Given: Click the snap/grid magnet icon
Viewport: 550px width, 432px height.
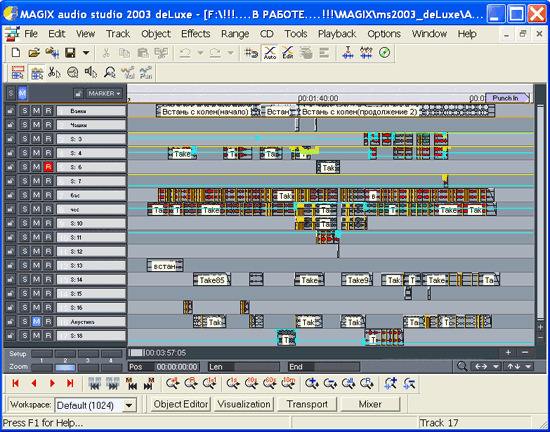Looking at the screenshot, I should 251,53.
